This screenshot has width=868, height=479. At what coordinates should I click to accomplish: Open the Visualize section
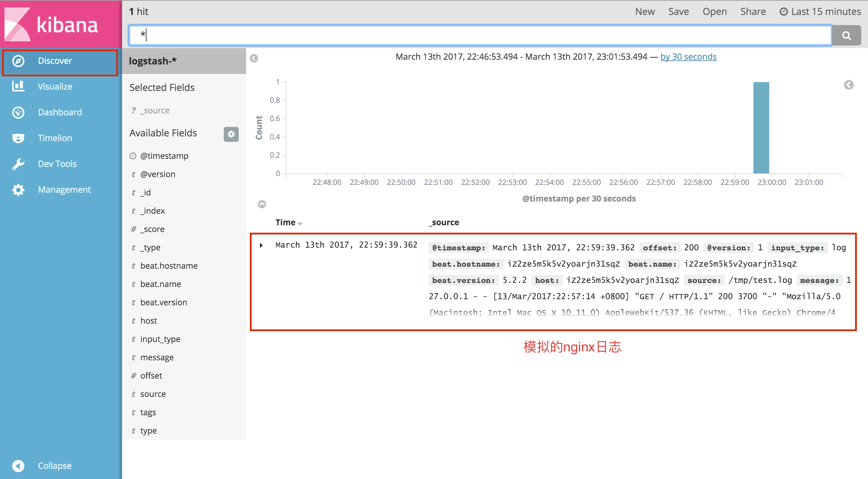[54, 86]
